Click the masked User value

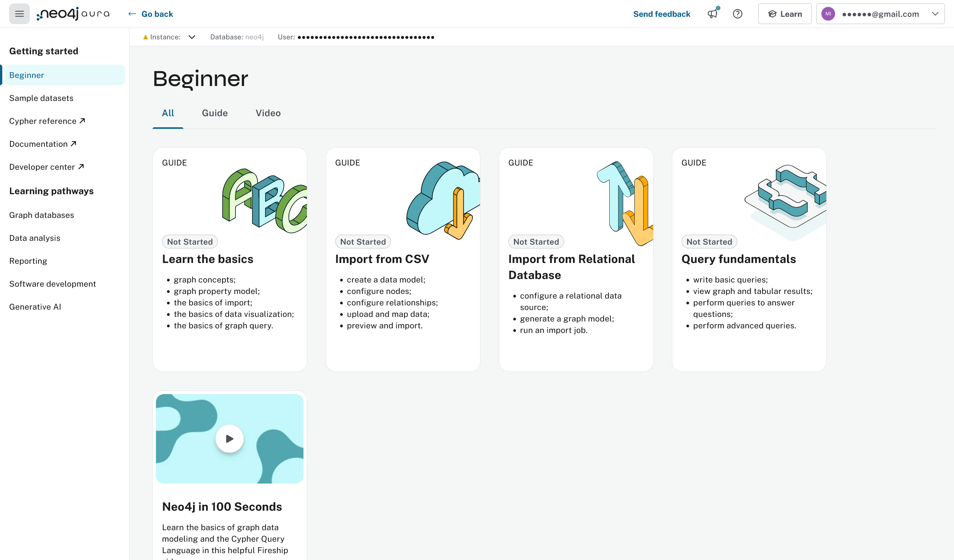pos(366,37)
